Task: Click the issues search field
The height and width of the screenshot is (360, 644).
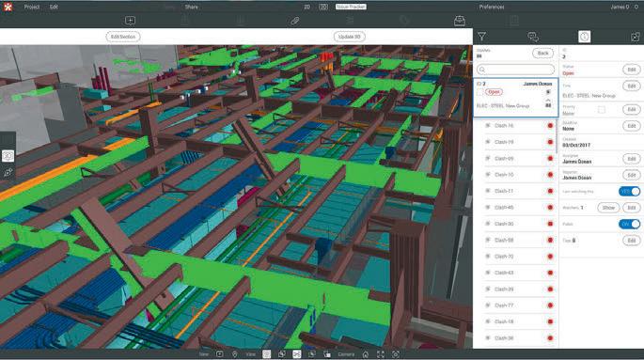Action: [x=515, y=70]
